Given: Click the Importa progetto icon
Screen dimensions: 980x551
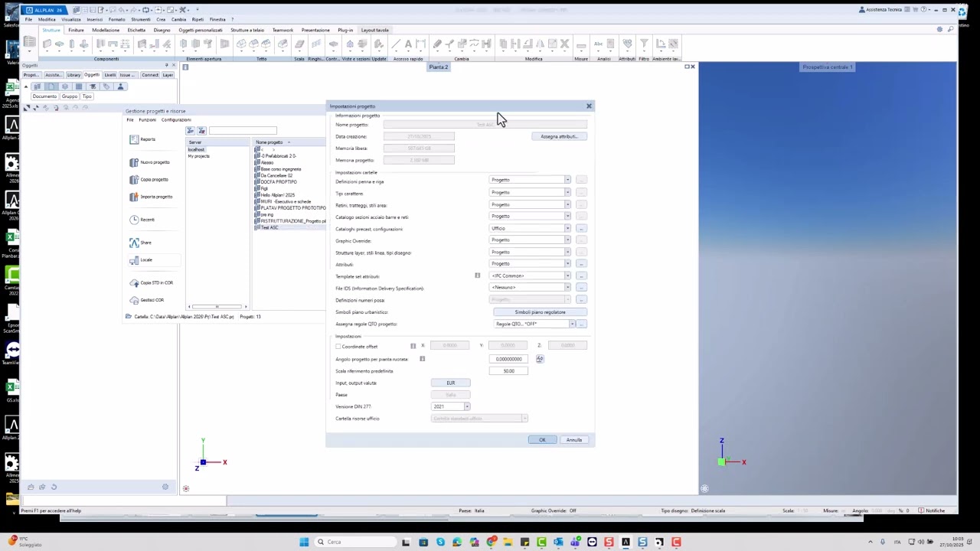Looking at the screenshot, I should (134, 197).
